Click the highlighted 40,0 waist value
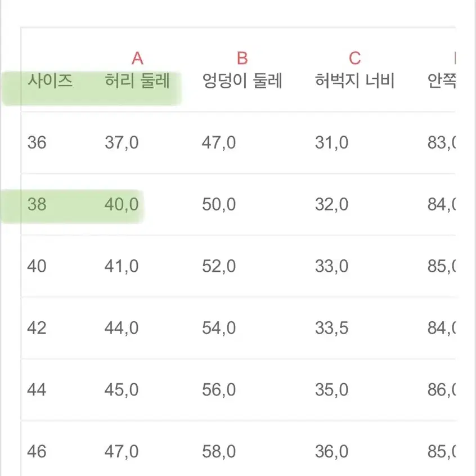This screenshot has width=476, height=476. [x=122, y=204]
